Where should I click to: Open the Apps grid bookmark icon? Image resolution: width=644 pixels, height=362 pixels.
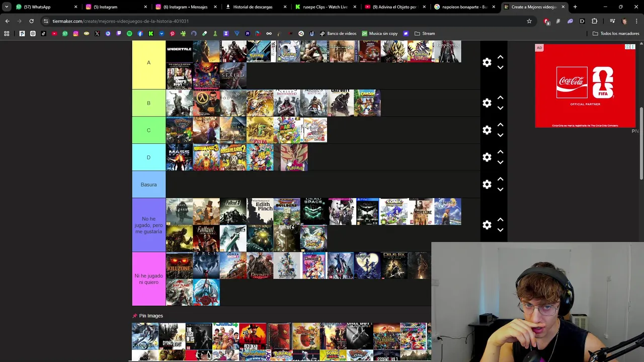coord(7,34)
